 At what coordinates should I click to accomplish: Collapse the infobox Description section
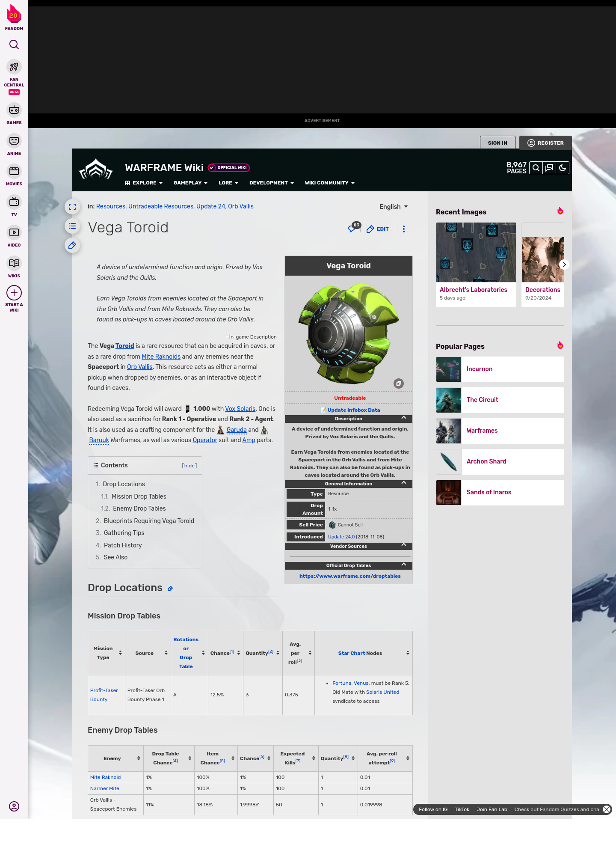pos(403,418)
